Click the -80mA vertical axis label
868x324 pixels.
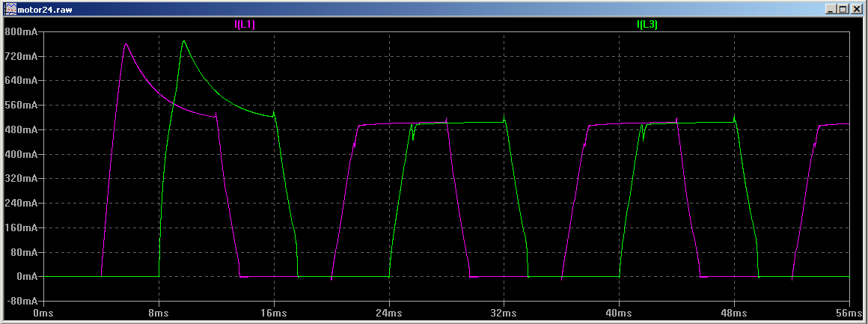[24, 302]
